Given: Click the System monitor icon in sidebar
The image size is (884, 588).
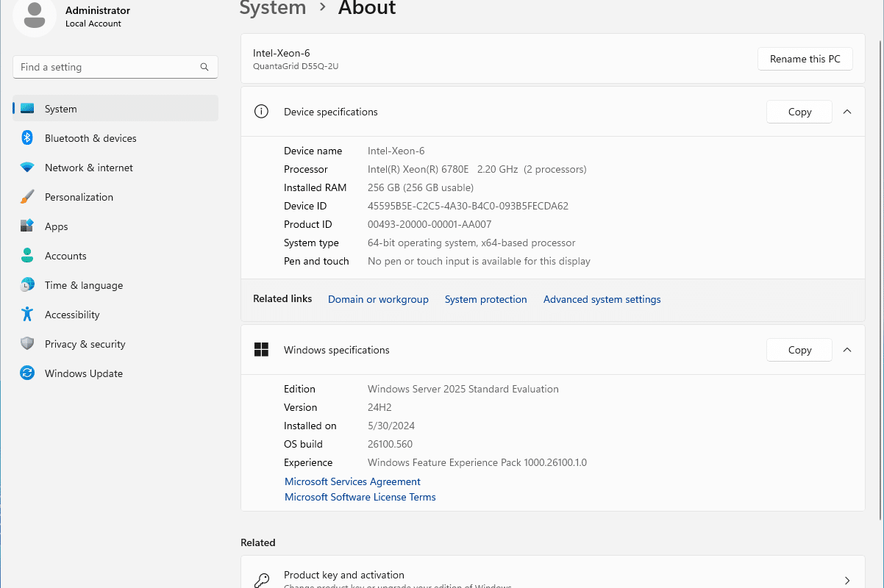Looking at the screenshot, I should click(27, 109).
